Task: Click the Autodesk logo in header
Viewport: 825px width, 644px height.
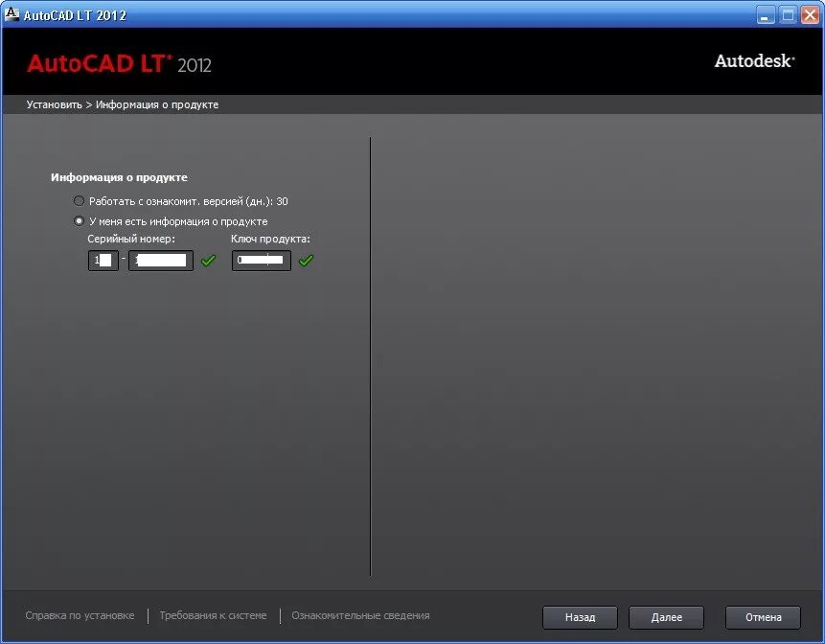Action: [754, 61]
